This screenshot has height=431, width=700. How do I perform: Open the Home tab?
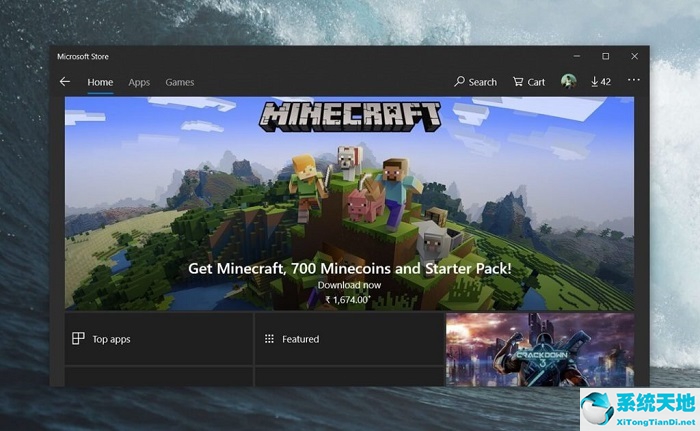(x=100, y=82)
